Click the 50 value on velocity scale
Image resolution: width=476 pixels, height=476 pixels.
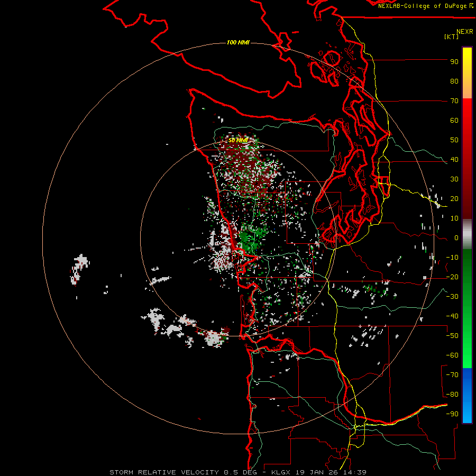click(x=454, y=140)
